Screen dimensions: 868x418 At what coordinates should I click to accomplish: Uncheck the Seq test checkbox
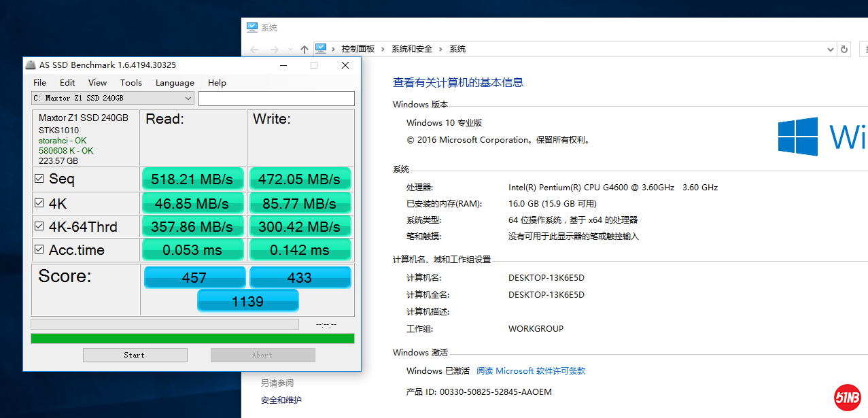(x=39, y=179)
